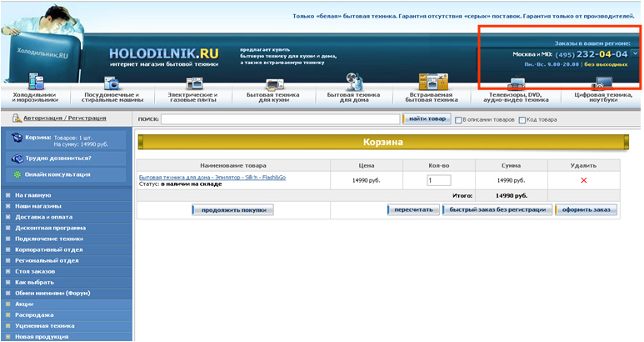Click the Трудно дозвониться? link
644x342 pixels.
coord(58,158)
